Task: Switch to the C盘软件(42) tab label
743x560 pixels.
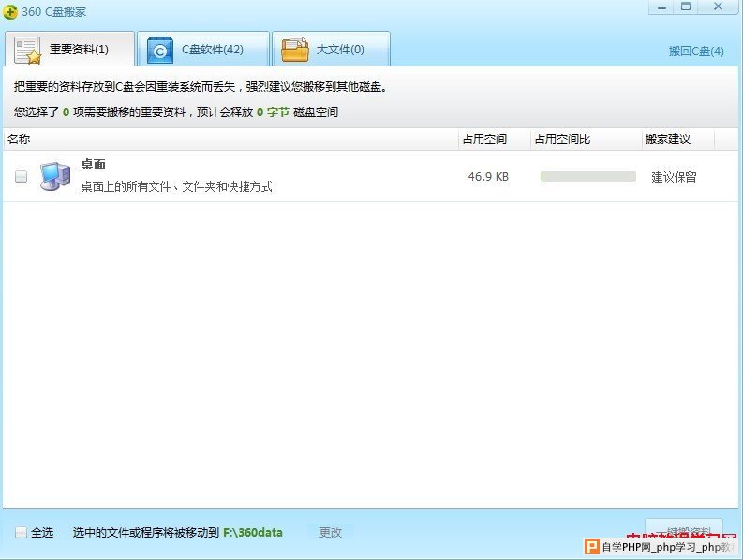Action: (212, 50)
